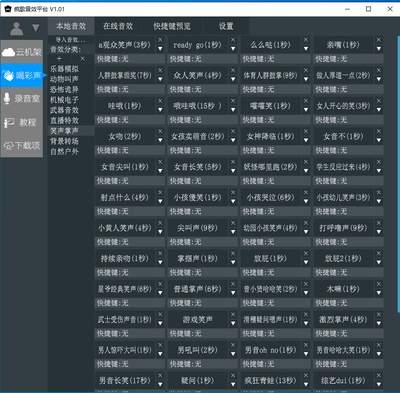Remove 么么哒 with its X icon
Image resolution: width=400 pixels, height=393 pixels.
(306, 40)
